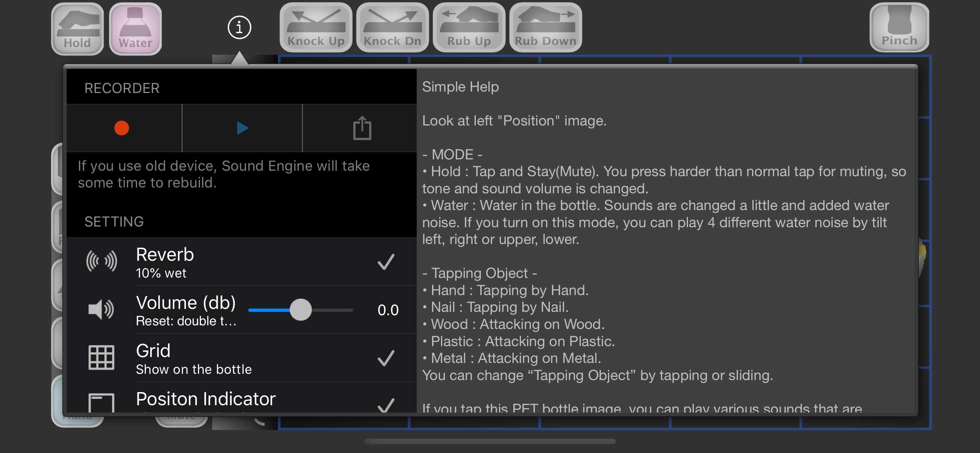Click the 'Metal : Attacking on Metal.' line

512,358
